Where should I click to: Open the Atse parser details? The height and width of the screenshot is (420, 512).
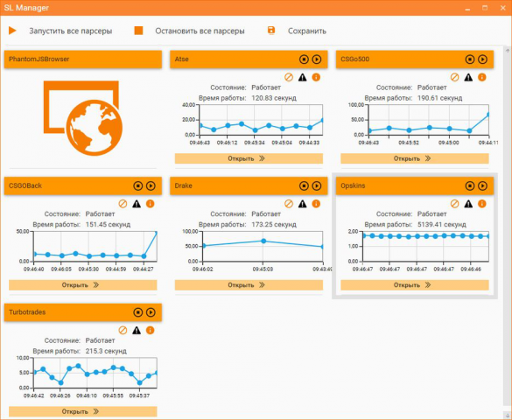249,158
